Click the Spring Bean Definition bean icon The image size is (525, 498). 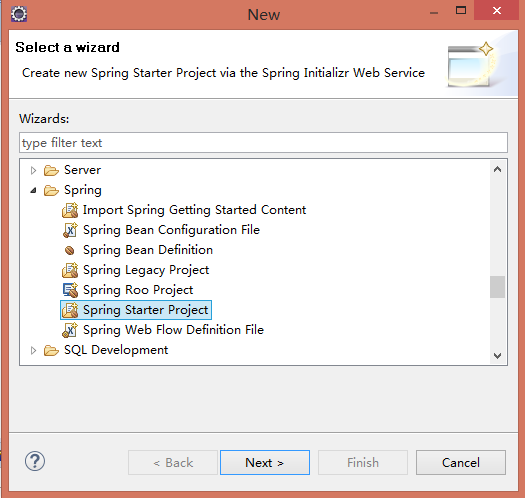(x=70, y=250)
